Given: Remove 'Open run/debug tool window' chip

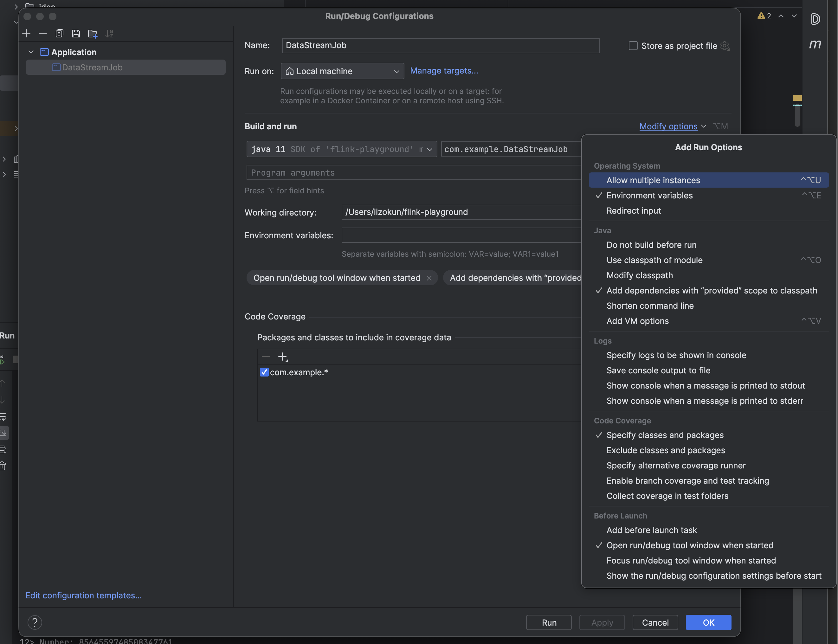Looking at the screenshot, I should tap(429, 278).
